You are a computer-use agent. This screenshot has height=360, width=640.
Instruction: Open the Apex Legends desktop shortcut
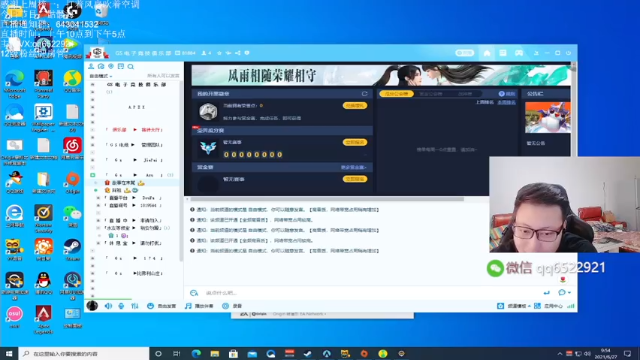click(x=43, y=320)
